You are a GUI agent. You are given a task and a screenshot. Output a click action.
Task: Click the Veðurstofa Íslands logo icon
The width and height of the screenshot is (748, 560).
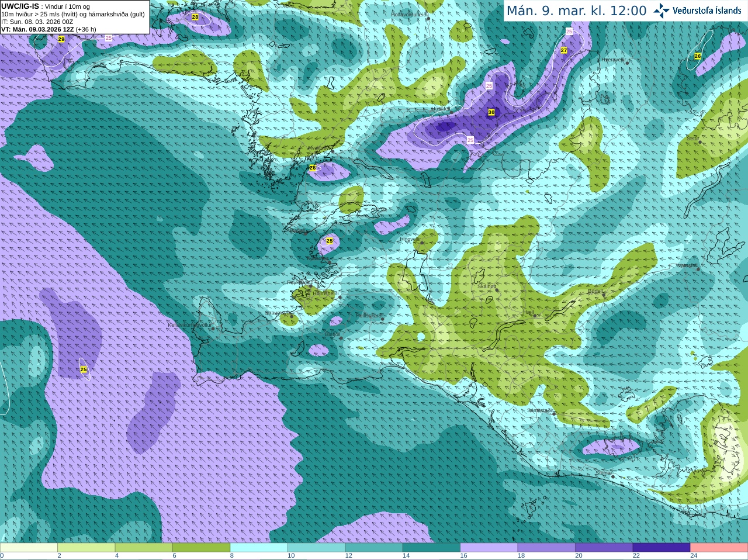662,11
